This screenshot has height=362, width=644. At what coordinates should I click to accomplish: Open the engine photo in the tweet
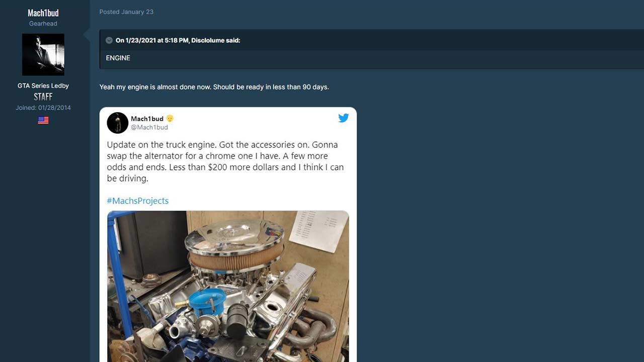coord(228,286)
